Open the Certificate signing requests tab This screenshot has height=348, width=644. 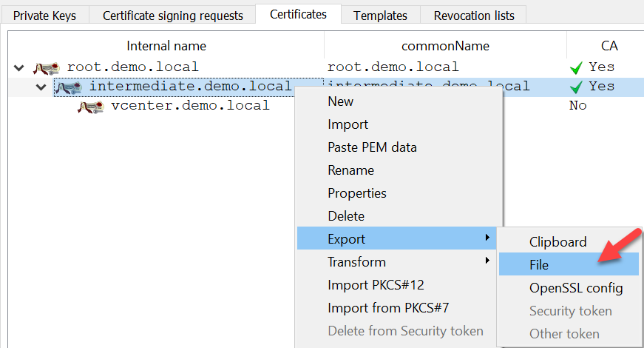pyautogui.click(x=172, y=15)
